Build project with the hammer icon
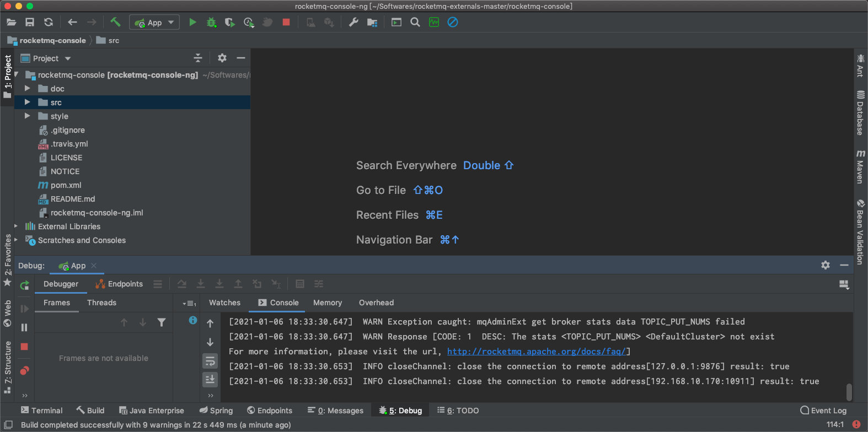The image size is (868, 432). pyautogui.click(x=115, y=22)
